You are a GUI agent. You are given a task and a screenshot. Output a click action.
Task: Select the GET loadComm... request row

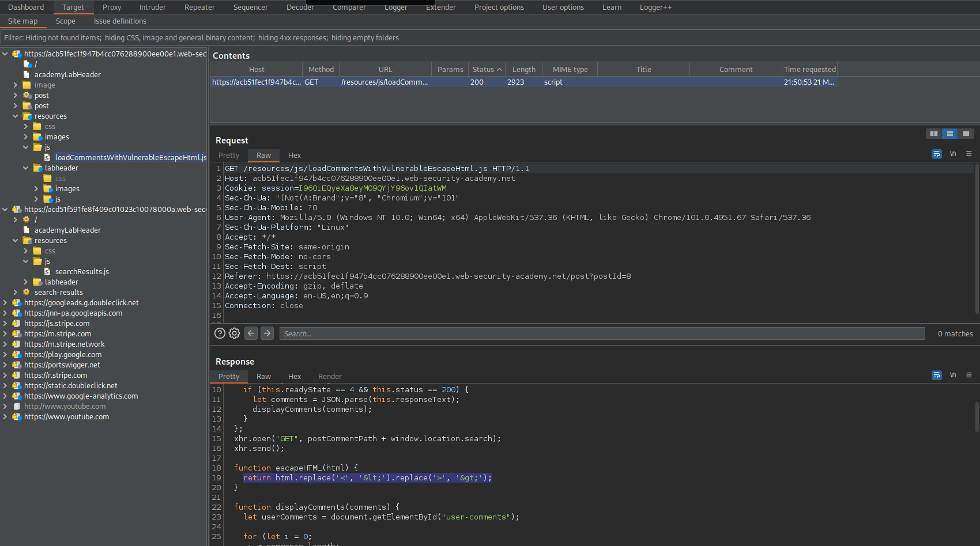pos(523,82)
